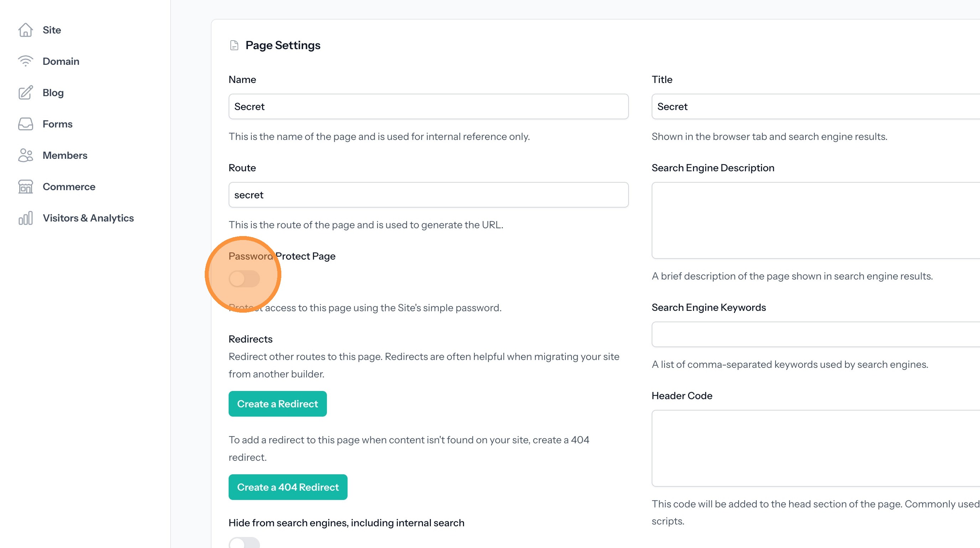Click Create a Redirect button
The width and height of the screenshot is (980, 548).
(x=277, y=404)
